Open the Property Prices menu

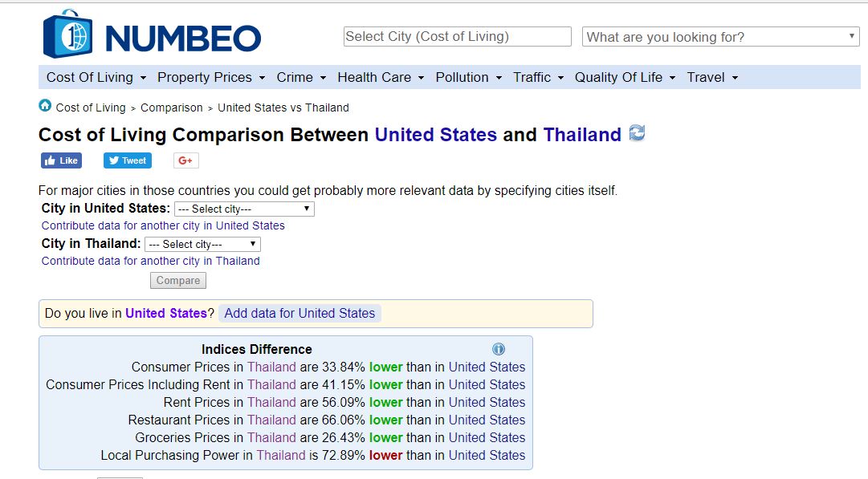(212, 77)
